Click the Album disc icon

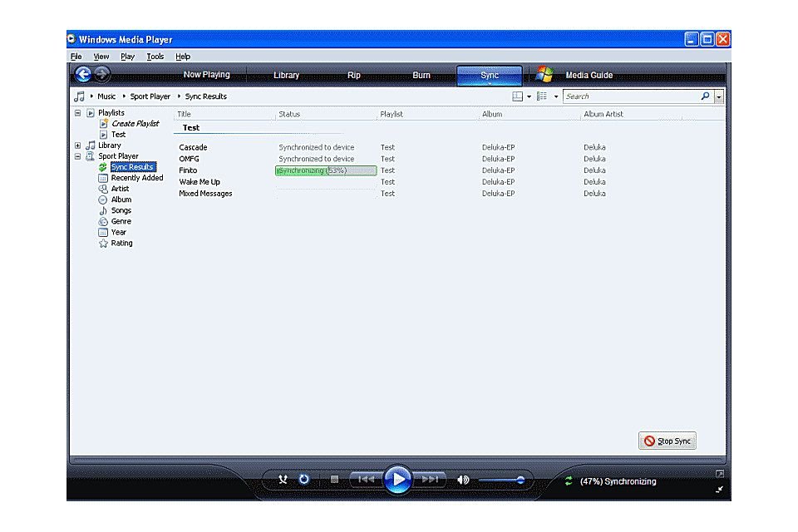(x=103, y=199)
